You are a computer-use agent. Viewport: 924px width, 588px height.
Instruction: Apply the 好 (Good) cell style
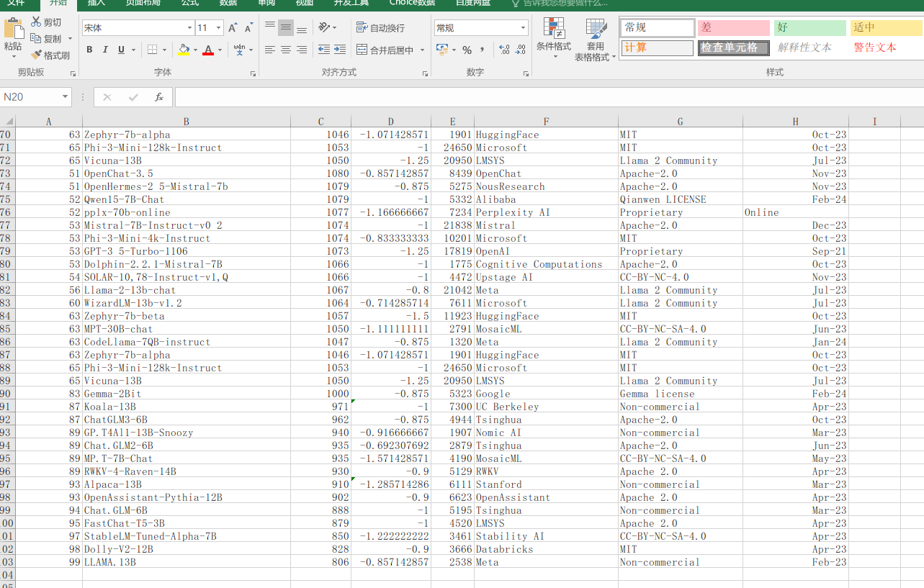tap(810, 28)
